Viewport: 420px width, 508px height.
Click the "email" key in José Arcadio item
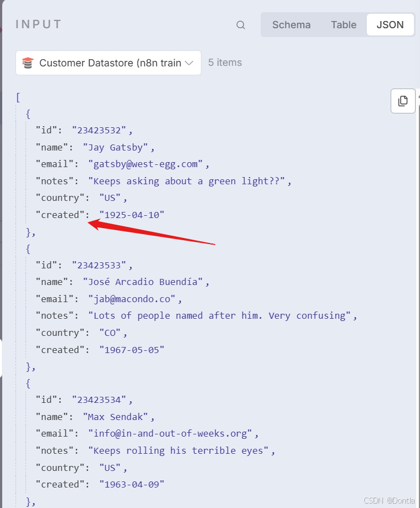[55, 299]
